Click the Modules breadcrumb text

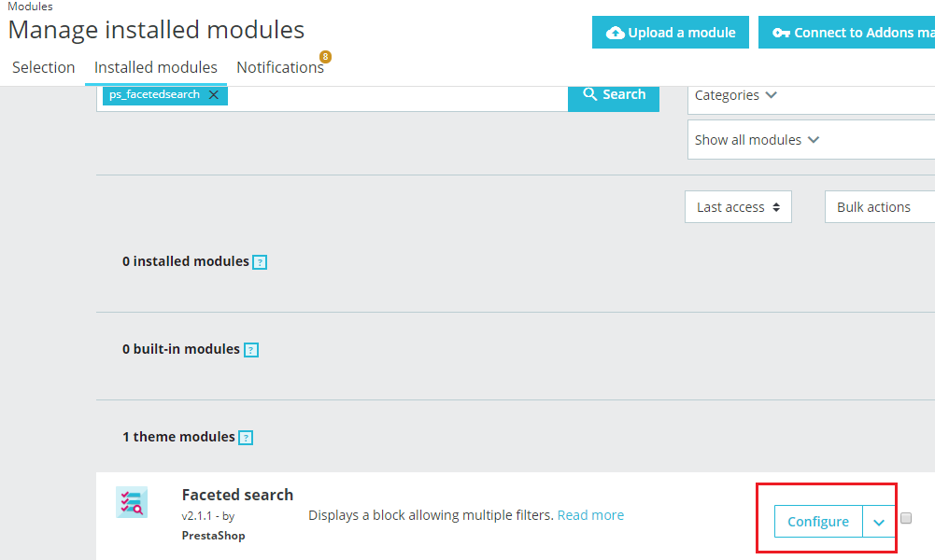coord(30,7)
